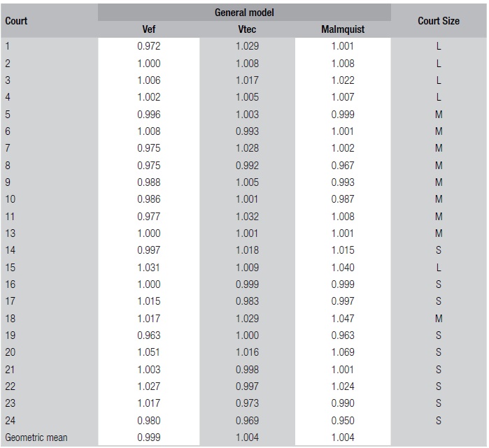Viewport: 489px width, 448px height.
Task: Select the Malmquist column header
Action: click(343, 29)
